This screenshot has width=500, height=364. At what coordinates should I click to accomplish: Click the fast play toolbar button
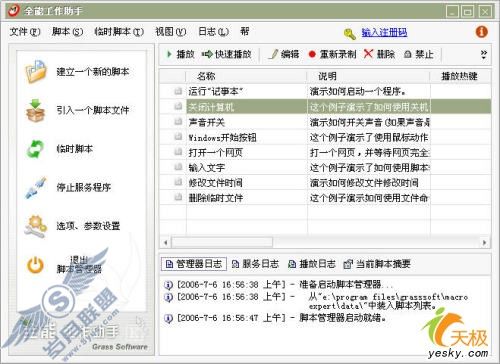227,54
